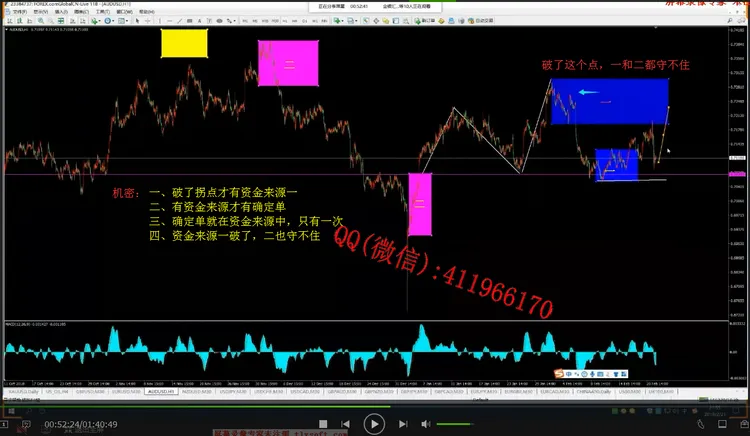Pick the vertical line drawing tool
This screenshot has width=750, height=436.
[160, 21]
